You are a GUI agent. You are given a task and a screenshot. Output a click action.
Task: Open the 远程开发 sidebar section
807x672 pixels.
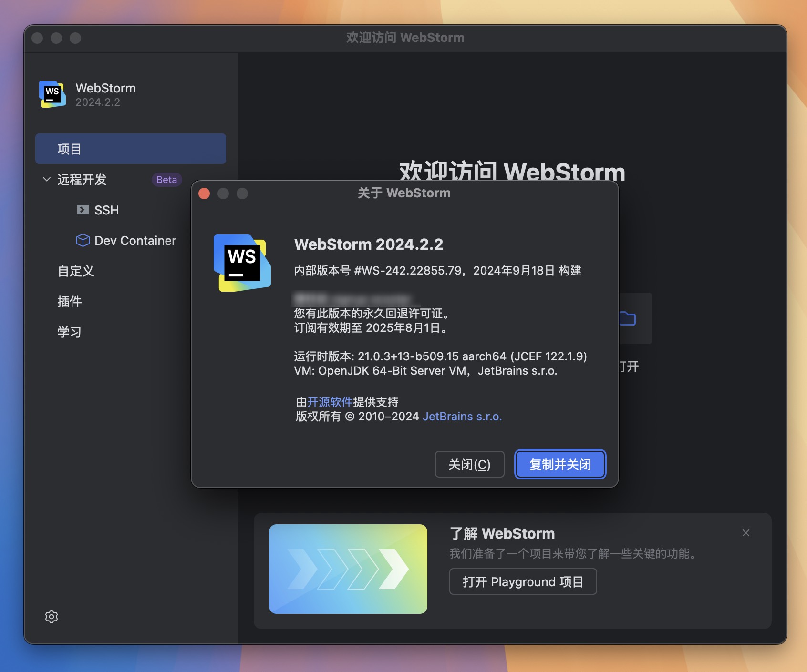pos(82,179)
